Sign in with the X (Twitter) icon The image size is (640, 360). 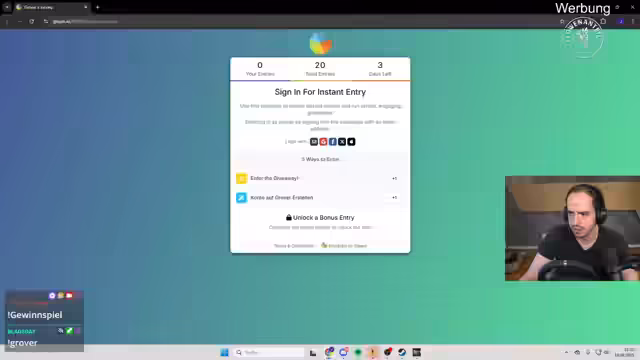pos(342,142)
